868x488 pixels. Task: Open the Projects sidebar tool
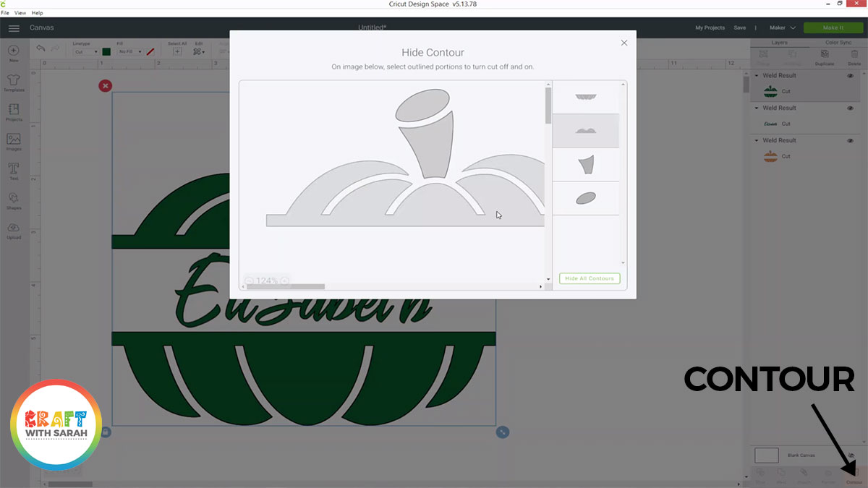tap(14, 112)
